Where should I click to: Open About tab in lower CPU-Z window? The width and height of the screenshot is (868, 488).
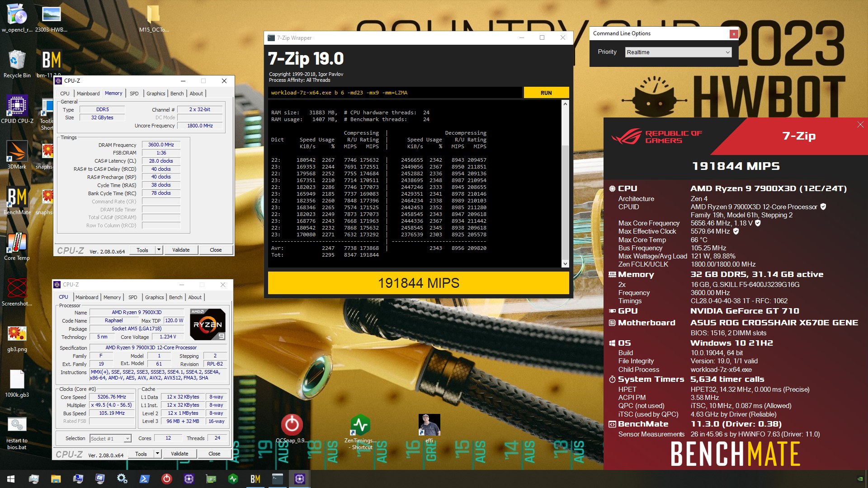(x=195, y=297)
